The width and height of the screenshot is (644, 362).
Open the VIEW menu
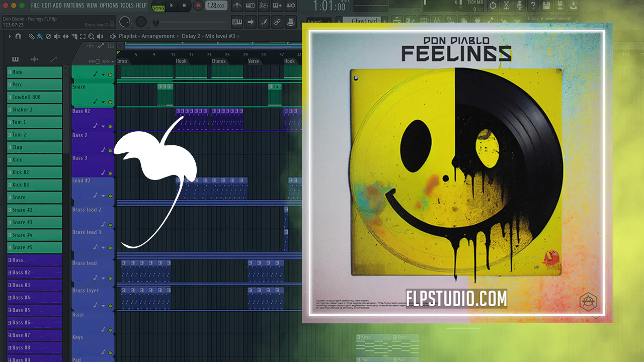(x=92, y=6)
